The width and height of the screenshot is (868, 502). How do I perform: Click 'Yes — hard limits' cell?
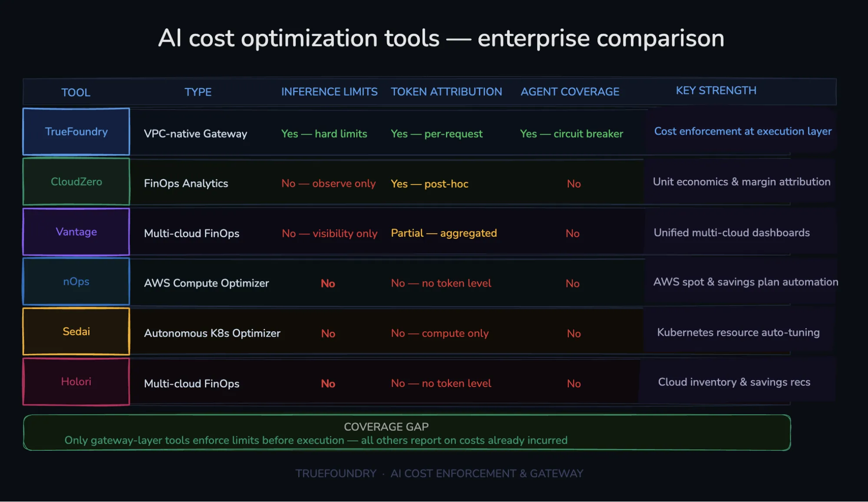[x=324, y=134]
